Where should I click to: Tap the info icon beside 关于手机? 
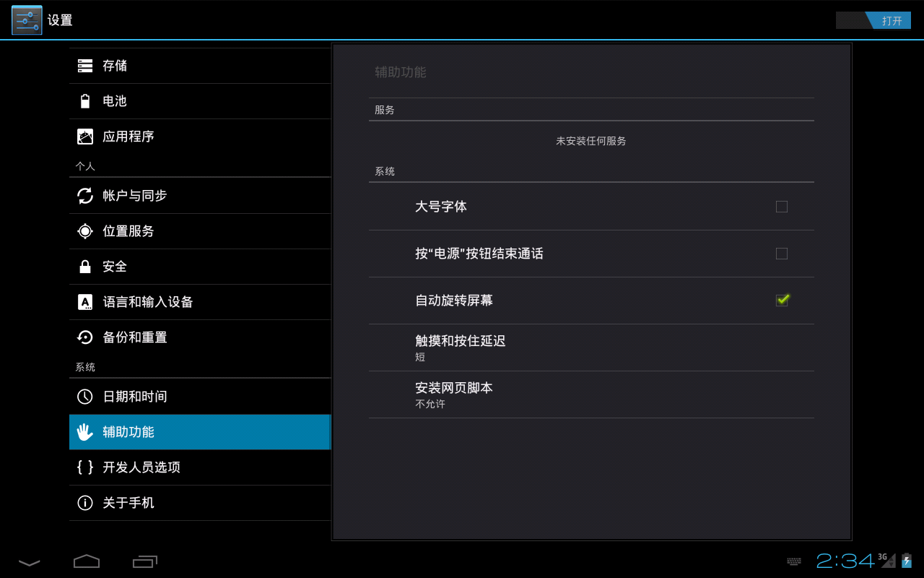[x=85, y=503]
